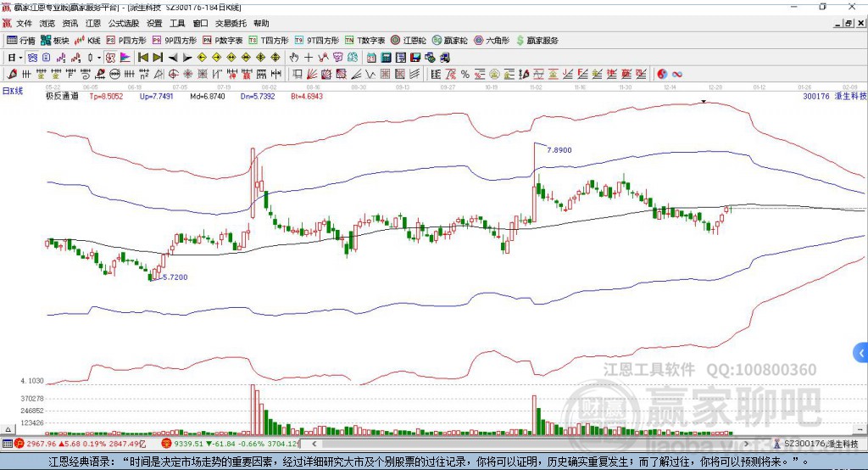
Task: Click the first yellow diamond arrow icon
Action: [202, 58]
